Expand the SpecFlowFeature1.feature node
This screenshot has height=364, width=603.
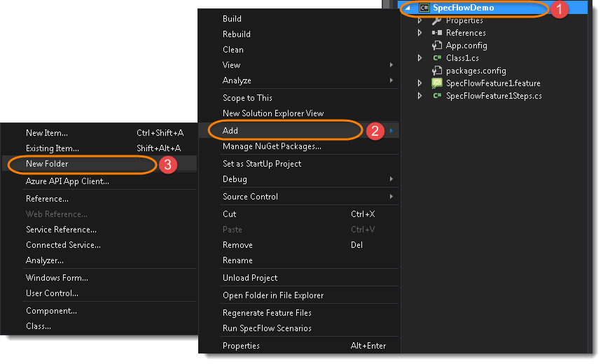click(420, 83)
